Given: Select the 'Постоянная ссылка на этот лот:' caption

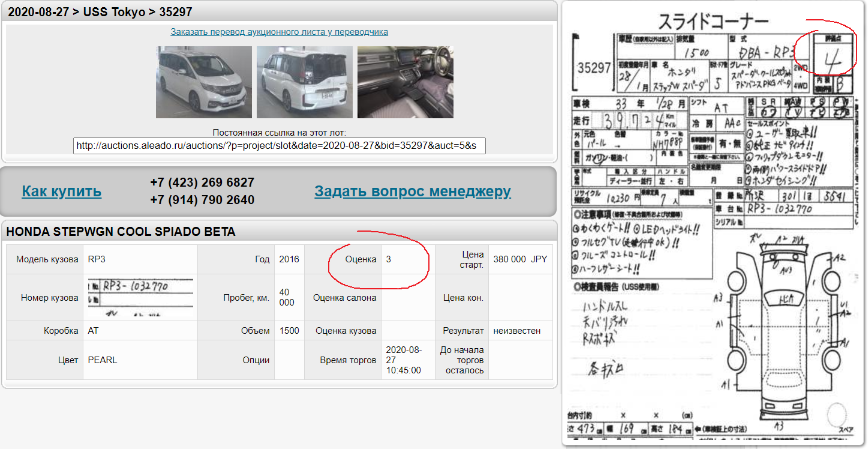Looking at the screenshot, I should point(279,133).
